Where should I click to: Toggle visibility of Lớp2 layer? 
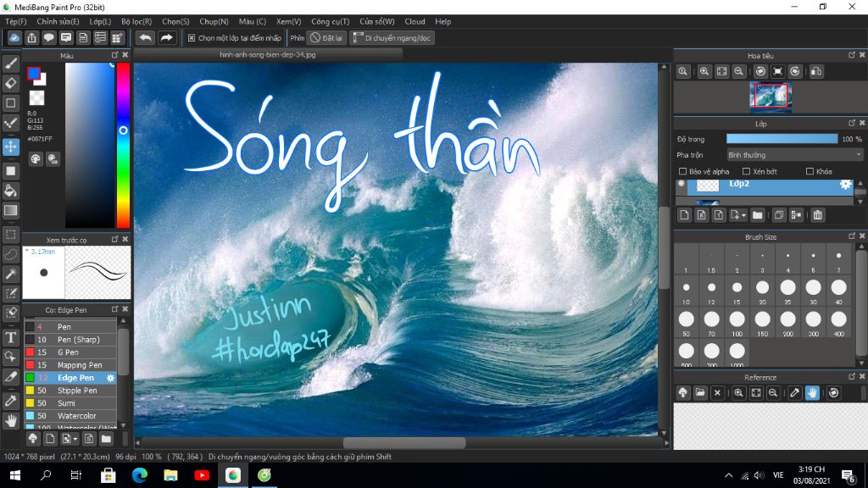pos(682,184)
